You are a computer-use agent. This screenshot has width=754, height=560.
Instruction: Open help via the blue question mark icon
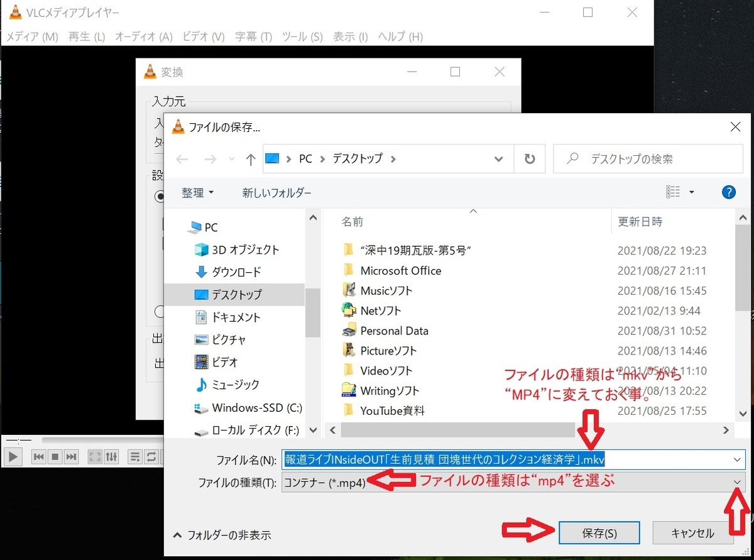click(728, 192)
